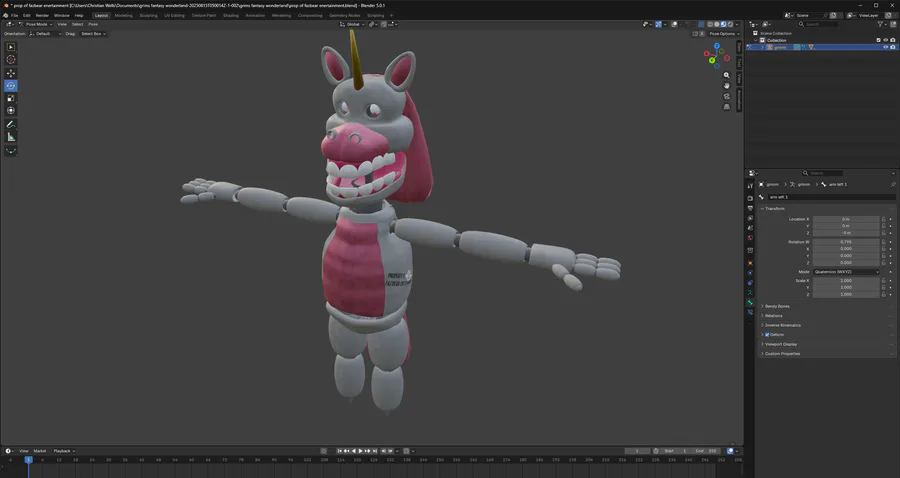Click the Pan hand navigation icon
Image resolution: width=900 pixels, height=478 pixels.
click(x=727, y=86)
